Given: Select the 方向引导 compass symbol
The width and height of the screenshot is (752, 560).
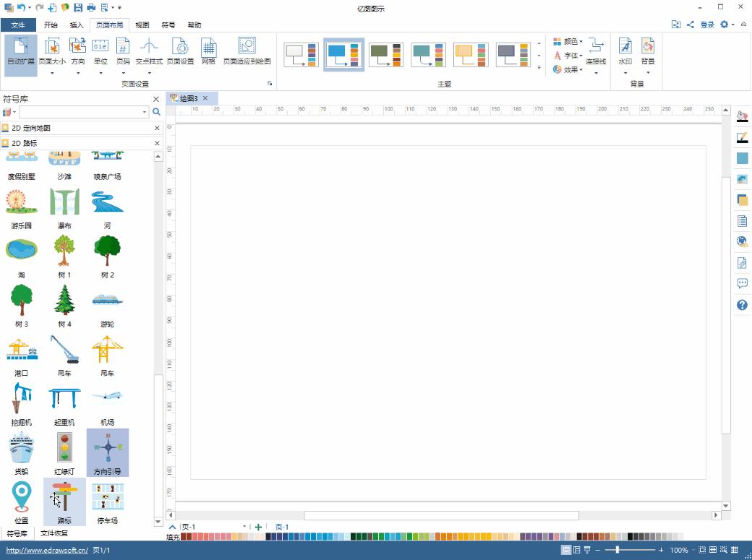Looking at the screenshot, I should click(x=108, y=454).
